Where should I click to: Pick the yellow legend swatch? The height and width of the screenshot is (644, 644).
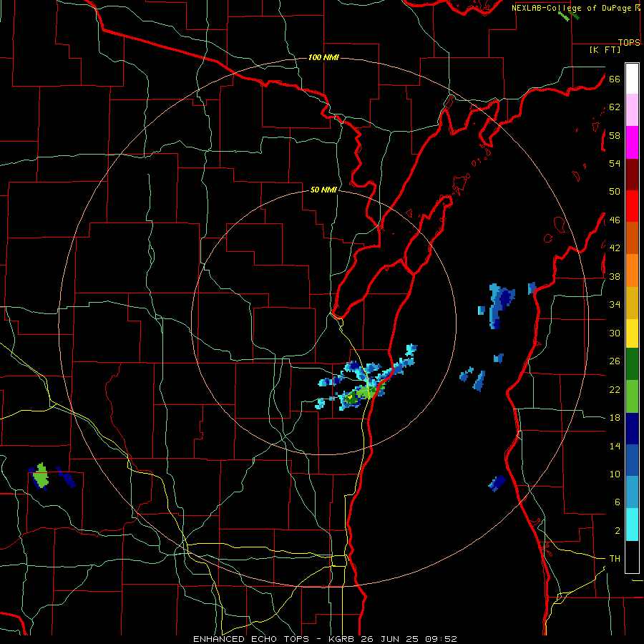coord(632,333)
